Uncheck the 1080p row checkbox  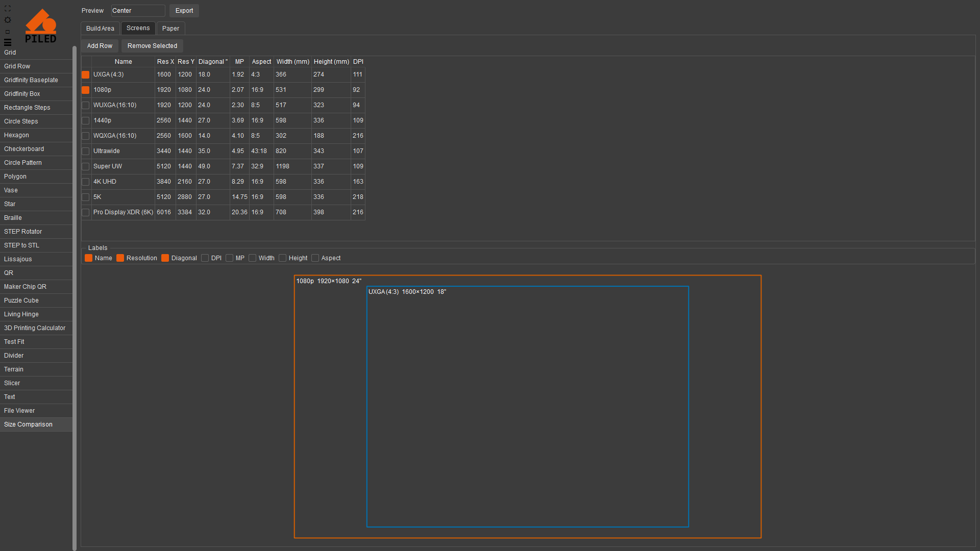coord(86,90)
